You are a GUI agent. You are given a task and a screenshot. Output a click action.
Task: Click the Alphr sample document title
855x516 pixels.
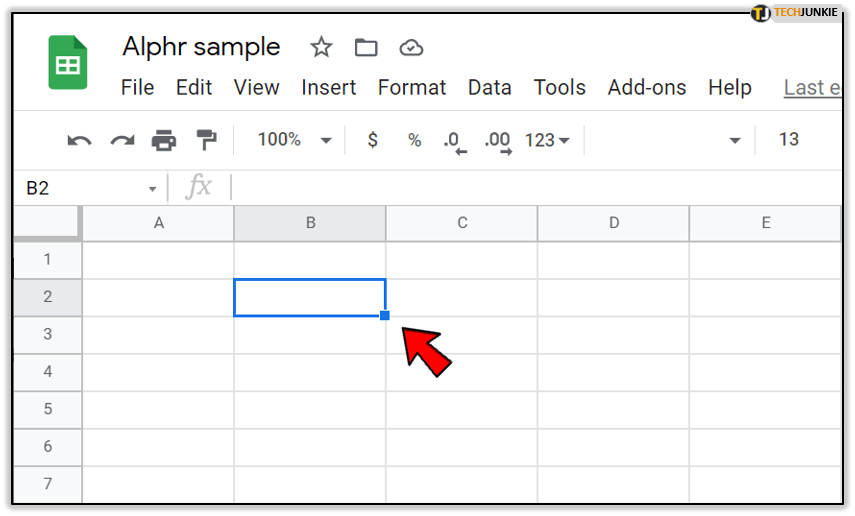tap(201, 47)
